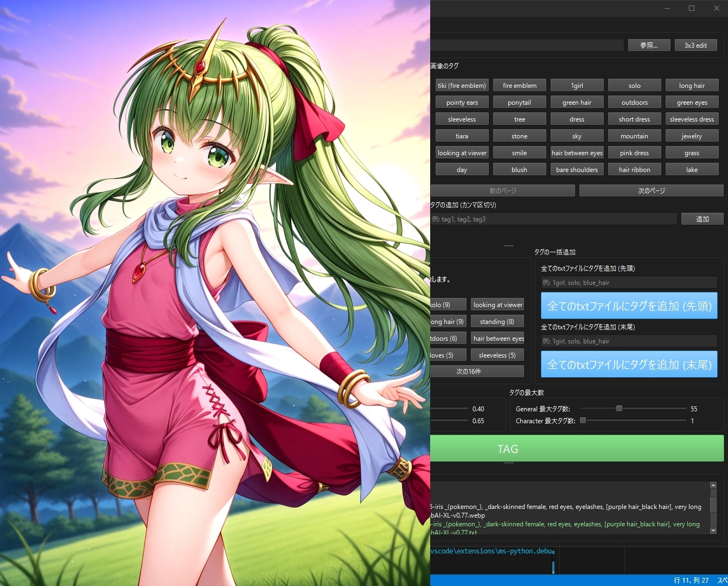Pick the 'green eyes' tag
728x586 pixels.
[692, 103]
